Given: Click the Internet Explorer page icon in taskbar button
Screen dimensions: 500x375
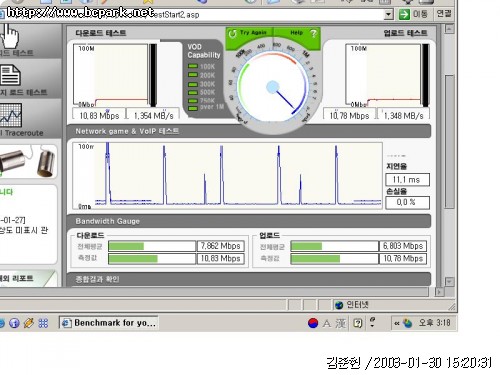Looking at the screenshot, I should click(66, 323).
